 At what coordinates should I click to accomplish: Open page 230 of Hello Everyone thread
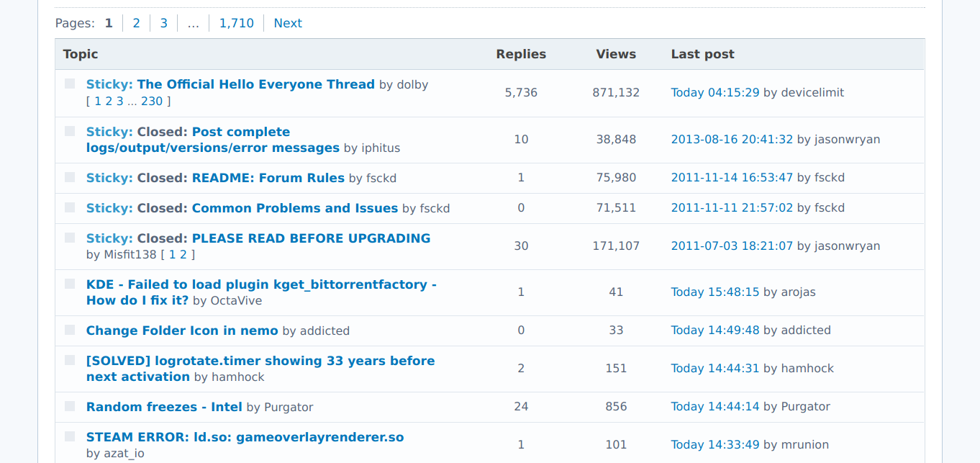152,101
